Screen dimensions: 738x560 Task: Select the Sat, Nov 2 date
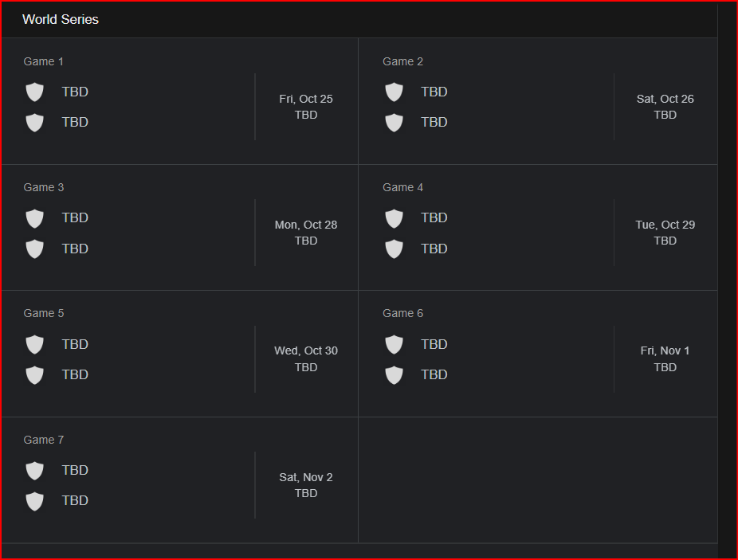(306, 477)
